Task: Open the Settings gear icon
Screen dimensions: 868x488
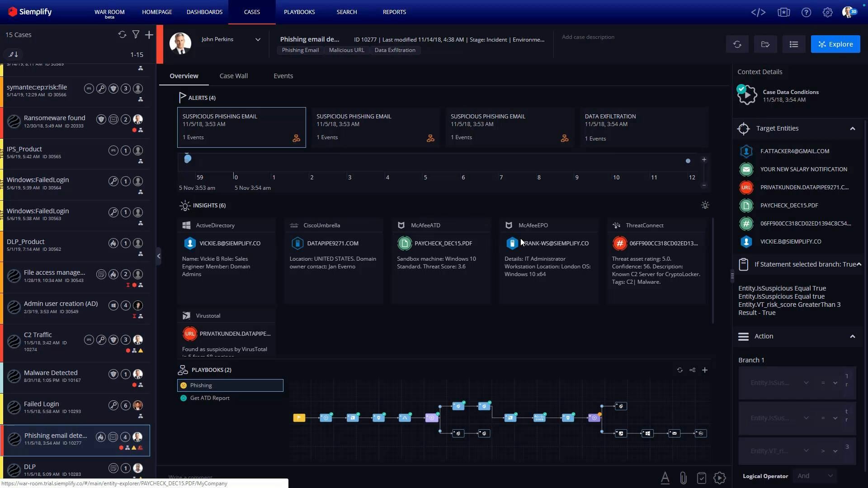Action: (828, 12)
